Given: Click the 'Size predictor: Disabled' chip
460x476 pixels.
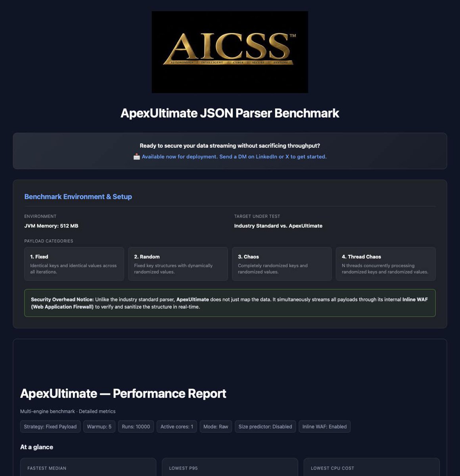Looking at the screenshot, I should point(265,427).
